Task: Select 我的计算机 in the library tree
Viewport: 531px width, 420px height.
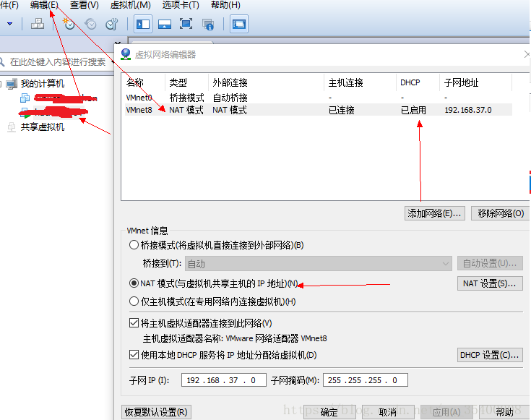Action: point(43,83)
